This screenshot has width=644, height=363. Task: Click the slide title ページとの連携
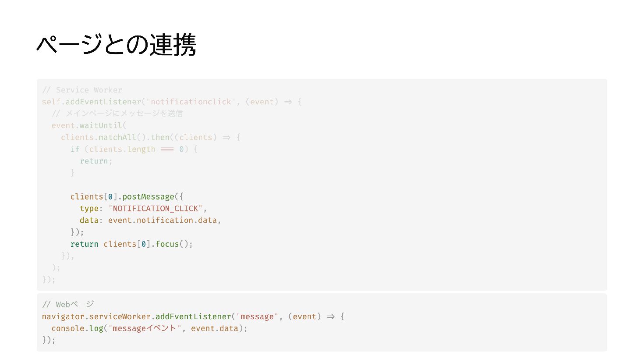coord(116,45)
